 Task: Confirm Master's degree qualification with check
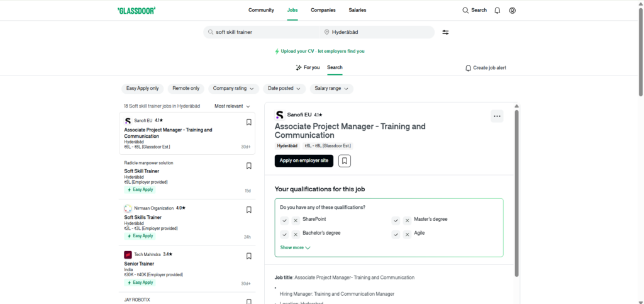pos(396,221)
